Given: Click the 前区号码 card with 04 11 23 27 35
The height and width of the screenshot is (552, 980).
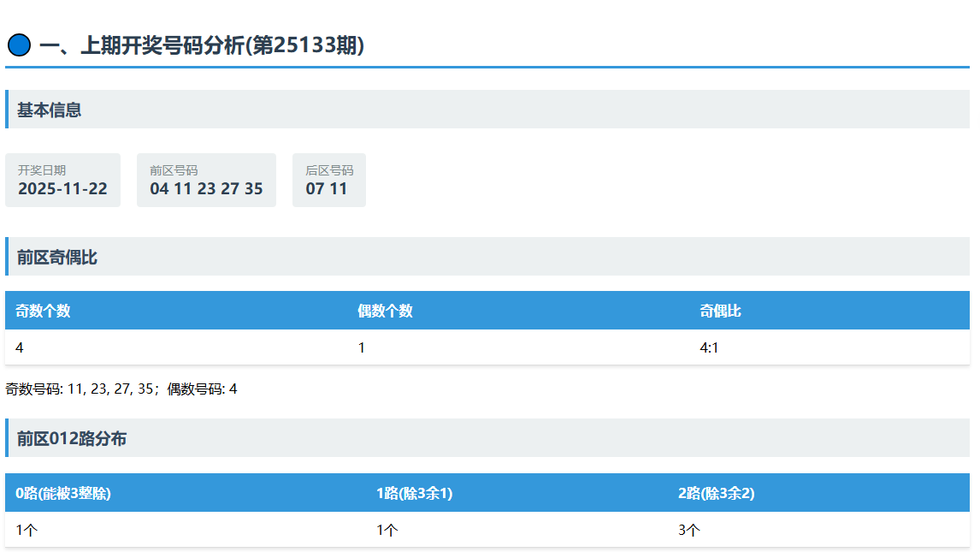Looking at the screenshot, I should 206,181.
